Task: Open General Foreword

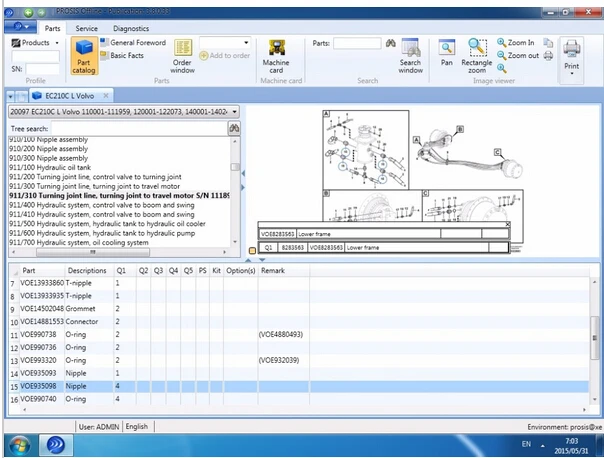Action: click(133, 43)
